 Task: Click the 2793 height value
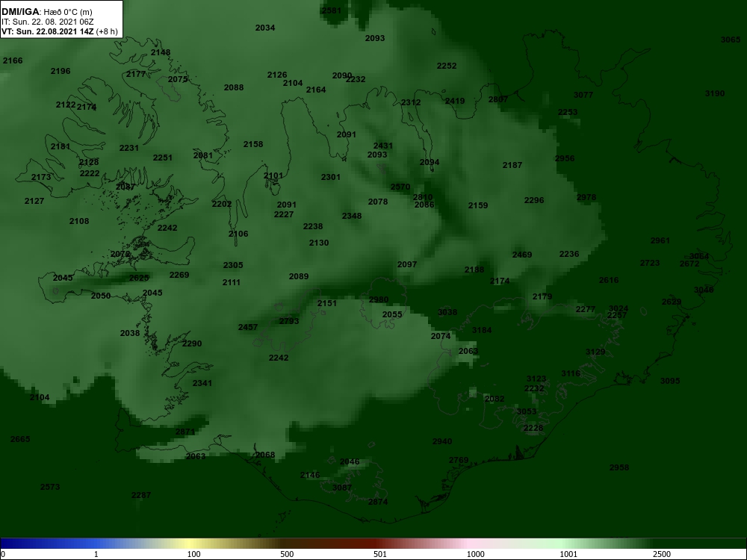(x=288, y=321)
